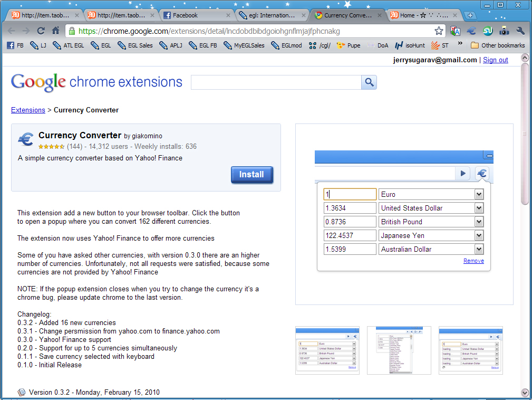
Task: Switch to the first taobao tab
Action: (x=44, y=15)
